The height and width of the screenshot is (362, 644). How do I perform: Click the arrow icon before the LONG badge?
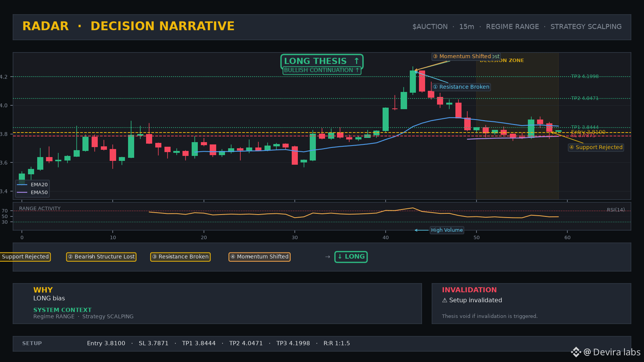pyautogui.click(x=327, y=257)
